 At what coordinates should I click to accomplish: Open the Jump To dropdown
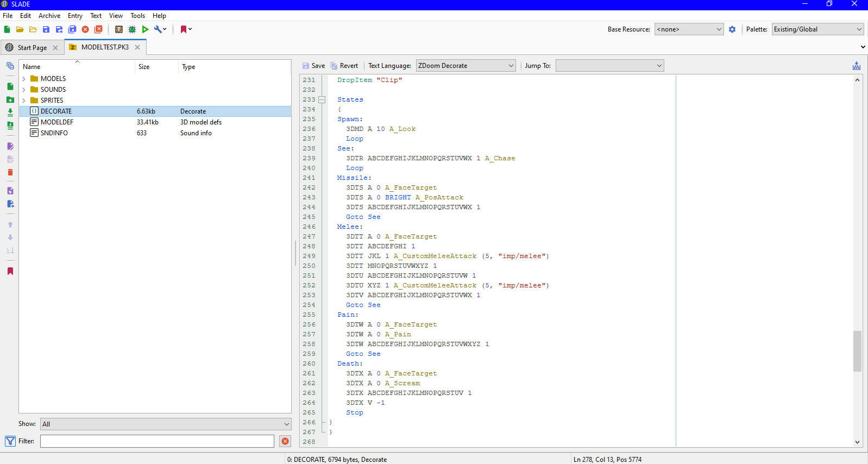coord(610,66)
